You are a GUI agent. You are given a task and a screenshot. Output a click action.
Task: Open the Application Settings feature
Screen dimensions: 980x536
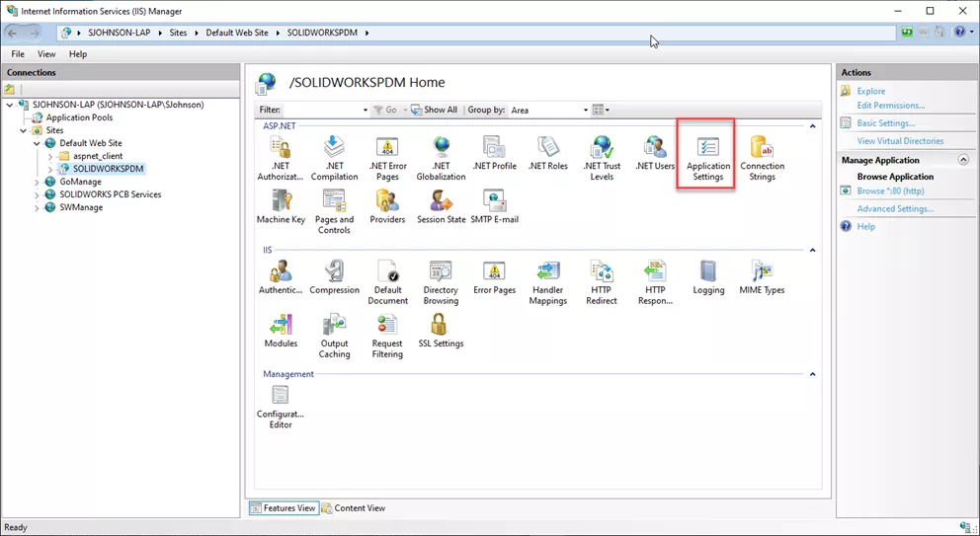[708, 158]
